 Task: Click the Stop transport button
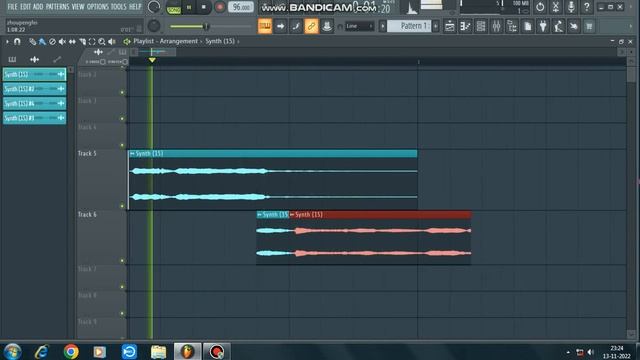(204, 7)
